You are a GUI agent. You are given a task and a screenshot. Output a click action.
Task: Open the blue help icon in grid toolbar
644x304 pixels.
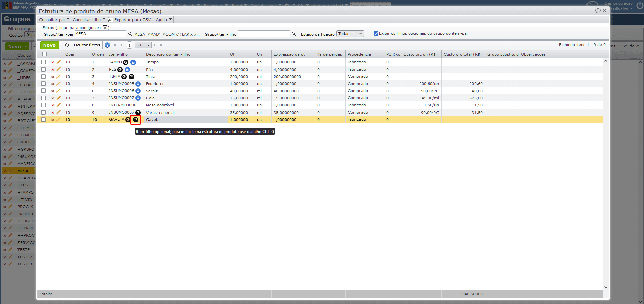click(x=107, y=45)
